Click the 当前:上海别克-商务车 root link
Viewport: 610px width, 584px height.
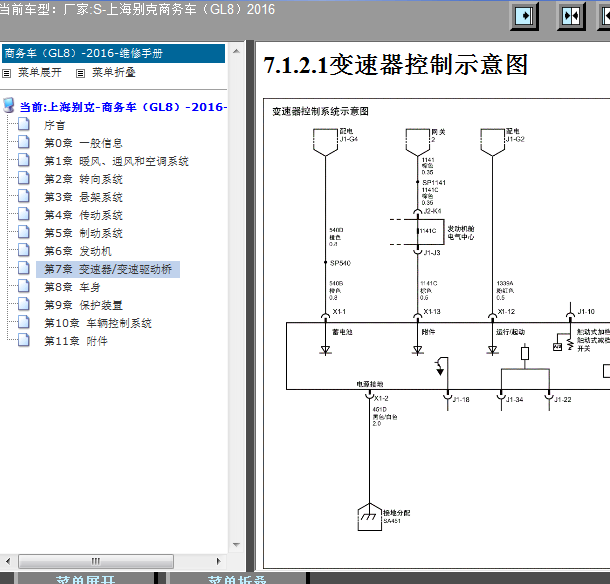(x=123, y=107)
